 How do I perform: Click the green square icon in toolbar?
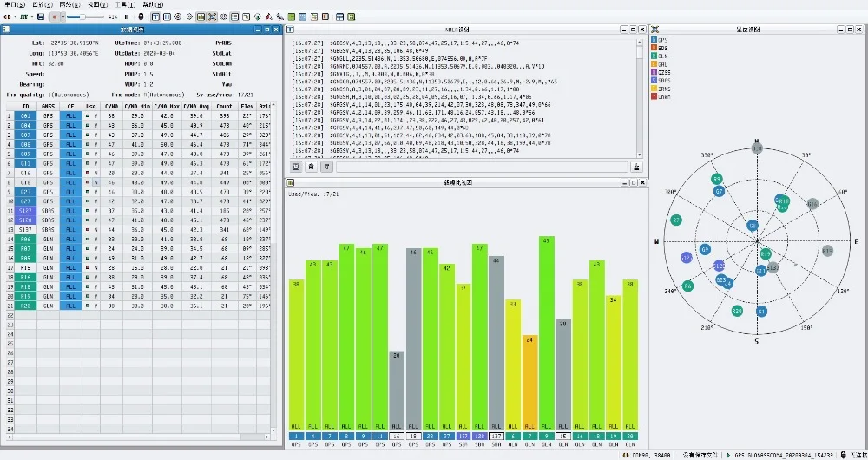coord(291,16)
